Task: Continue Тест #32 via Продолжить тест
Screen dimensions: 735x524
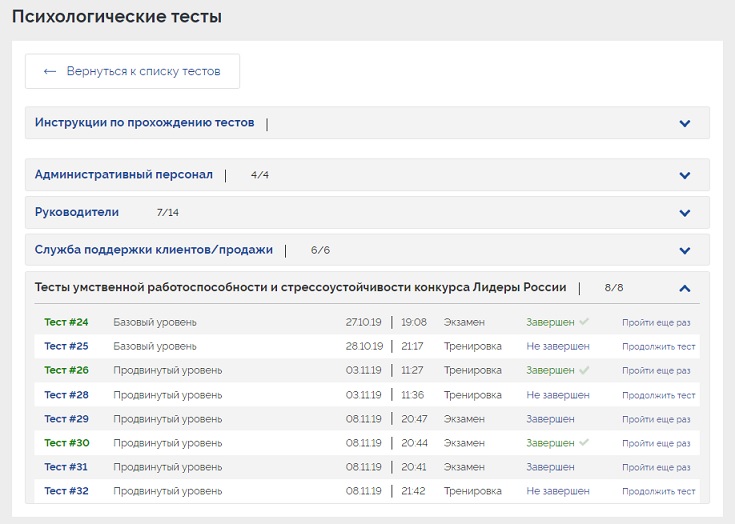Action: [658, 492]
